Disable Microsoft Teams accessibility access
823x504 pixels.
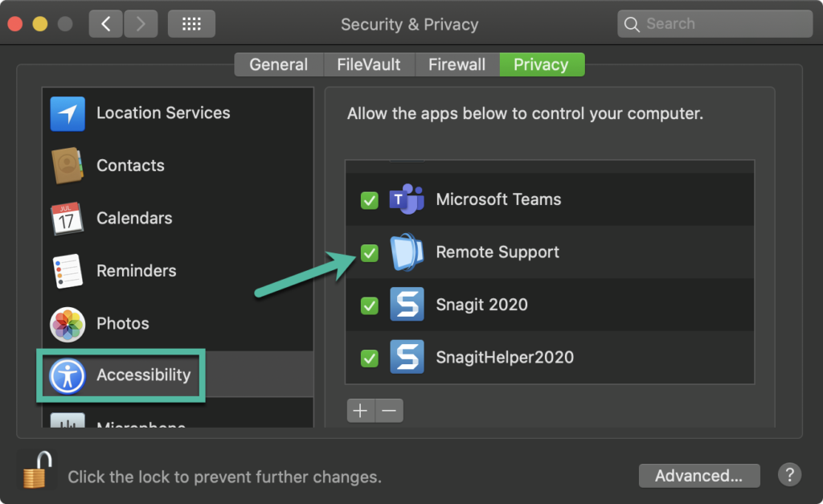(369, 200)
